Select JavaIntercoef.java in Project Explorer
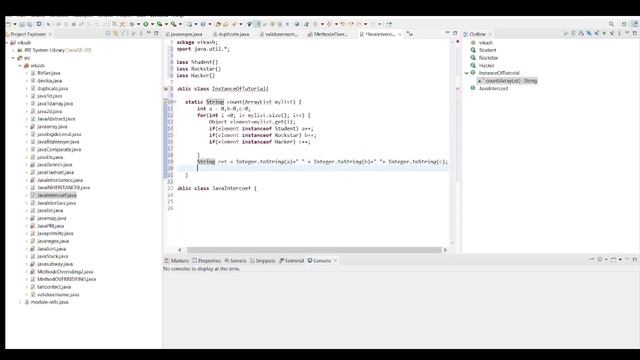 [56, 196]
